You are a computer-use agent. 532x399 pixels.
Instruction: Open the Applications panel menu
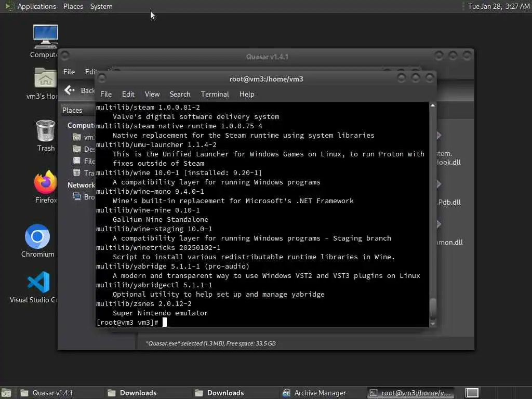[37, 6]
